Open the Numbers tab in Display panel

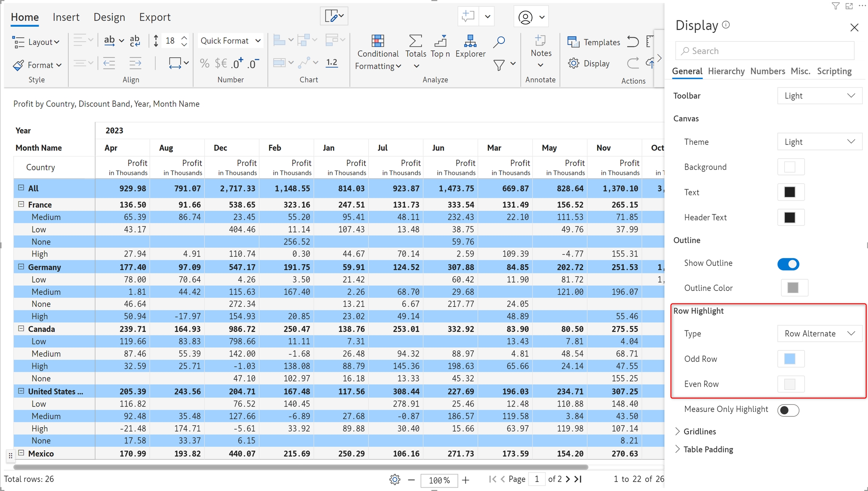767,71
